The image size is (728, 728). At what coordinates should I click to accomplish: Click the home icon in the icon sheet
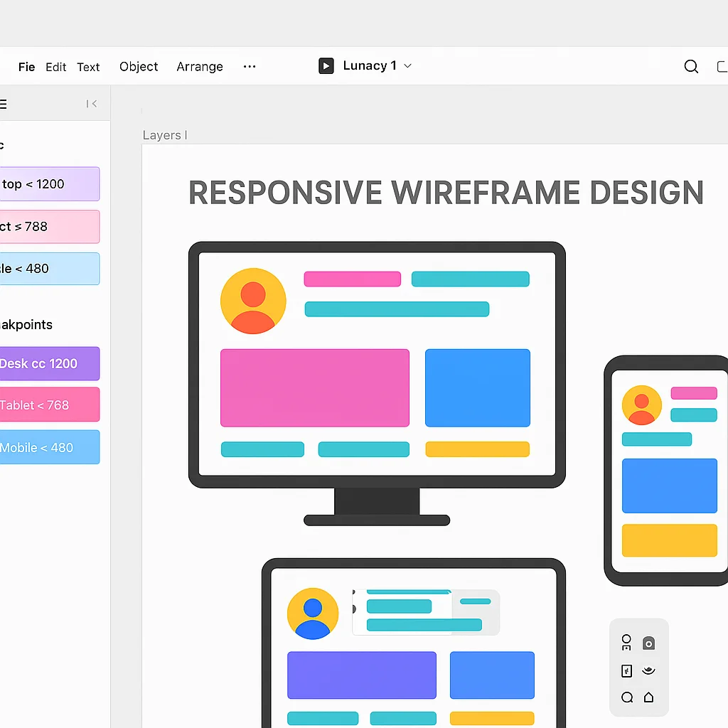tap(648, 697)
